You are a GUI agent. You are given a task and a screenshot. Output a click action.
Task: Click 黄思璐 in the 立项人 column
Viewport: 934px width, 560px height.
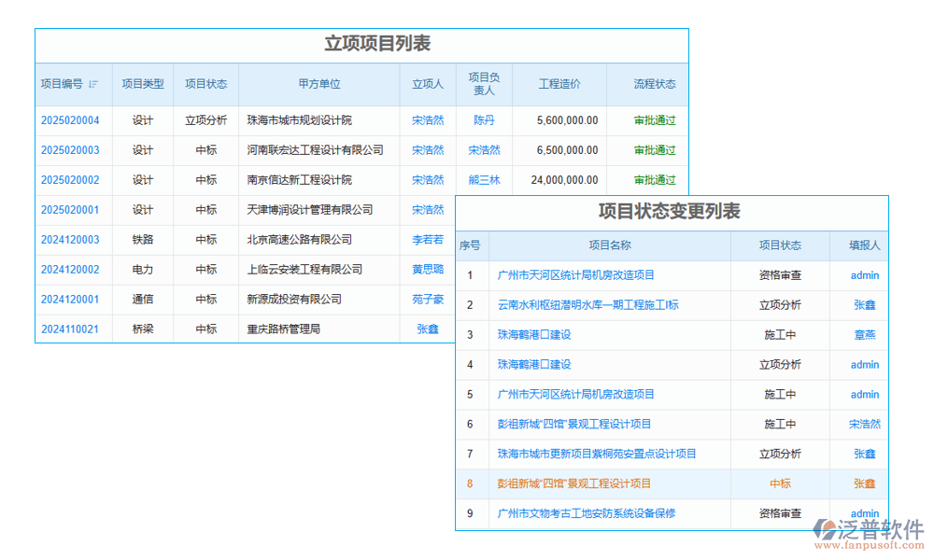[427, 270]
